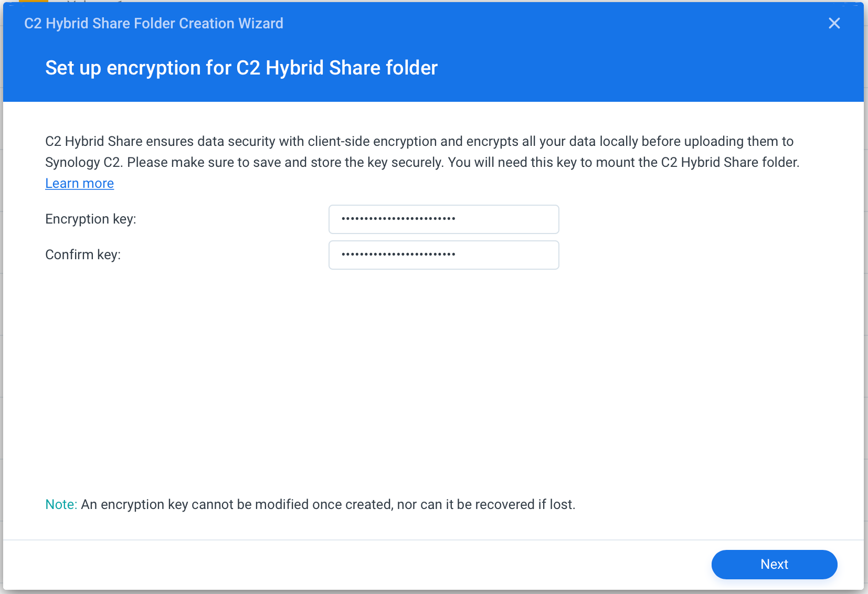Image resolution: width=868 pixels, height=594 pixels.
Task: Focus the Confirm key input field
Action: click(443, 255)
